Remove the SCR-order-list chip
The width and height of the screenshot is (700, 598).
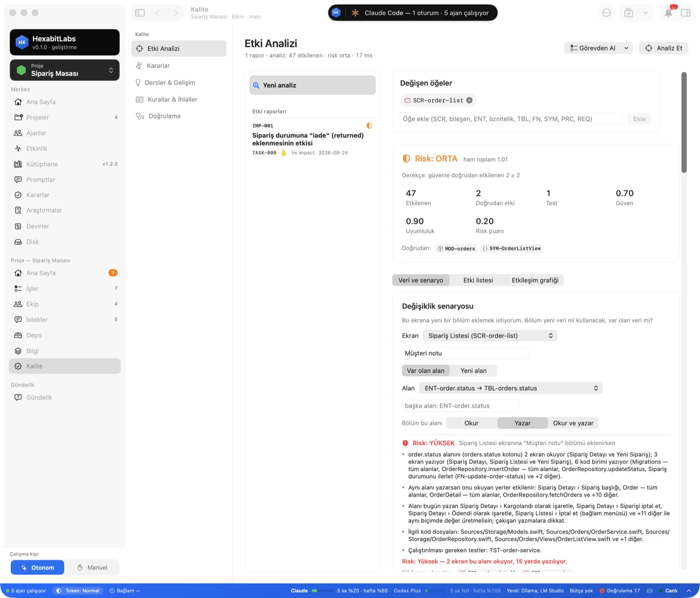click(469, 100)
